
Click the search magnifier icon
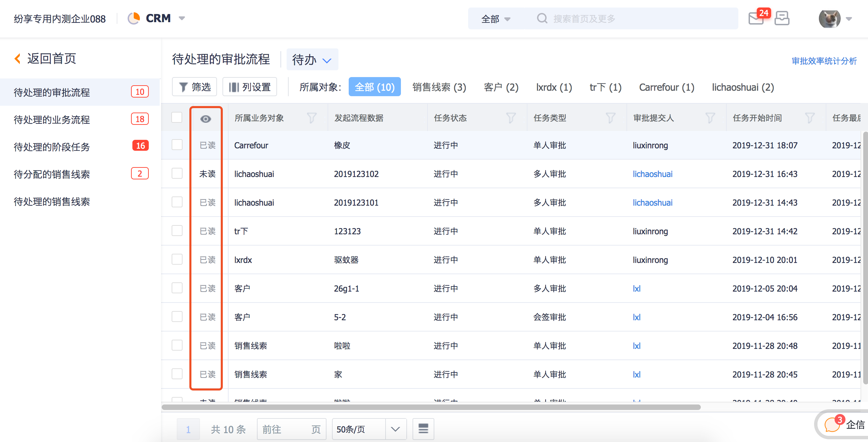tap(542, 18)
